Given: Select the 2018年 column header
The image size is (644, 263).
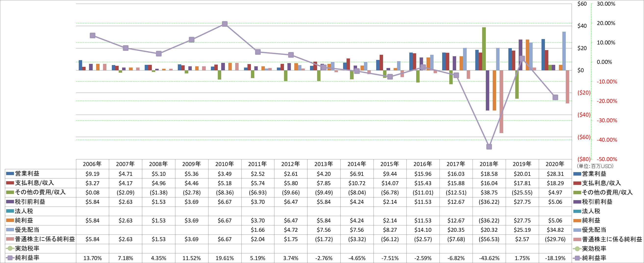Looking at the screenshot, I should coord(489,164).
